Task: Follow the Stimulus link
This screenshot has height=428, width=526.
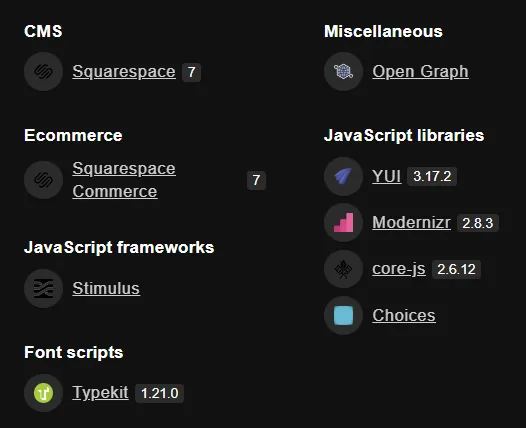Action: [x=106, y=288]
